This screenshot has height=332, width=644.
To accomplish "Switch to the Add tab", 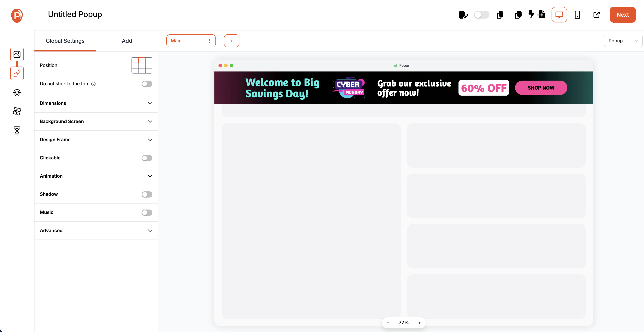I will pos(127,40).
